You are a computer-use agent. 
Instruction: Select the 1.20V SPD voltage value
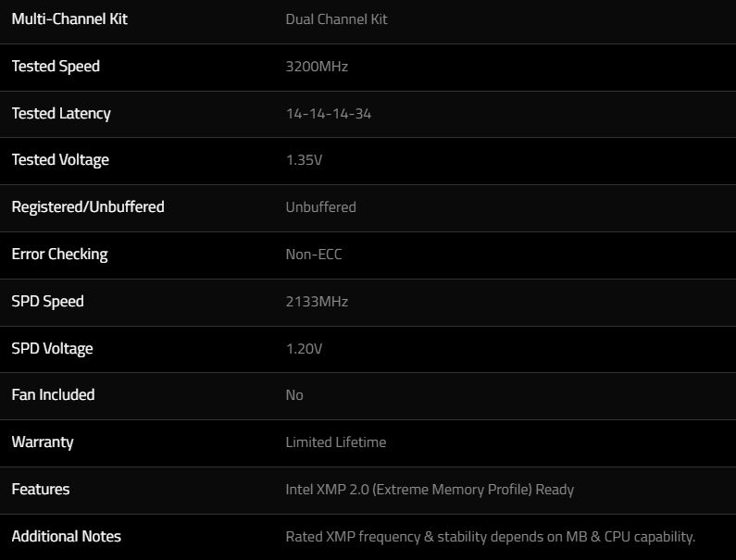pos(304,349)
